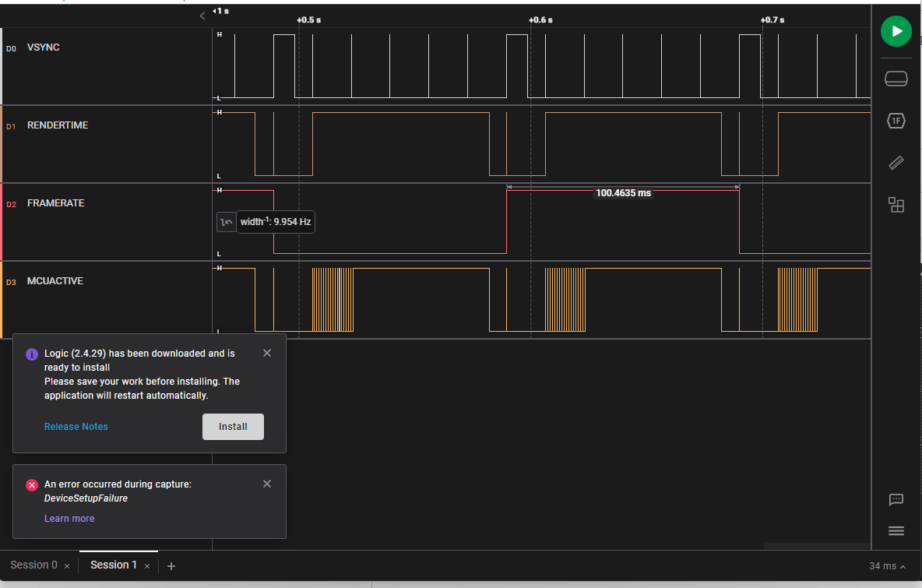The width and height of the screenshot is (922, 588).
Task: Dismiss the capture error notification
Action: tap(266, 484)
